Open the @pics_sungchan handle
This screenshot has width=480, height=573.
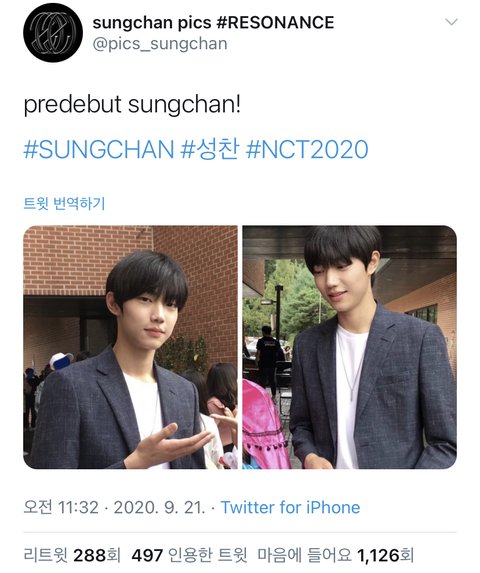[x=160, y=44]
